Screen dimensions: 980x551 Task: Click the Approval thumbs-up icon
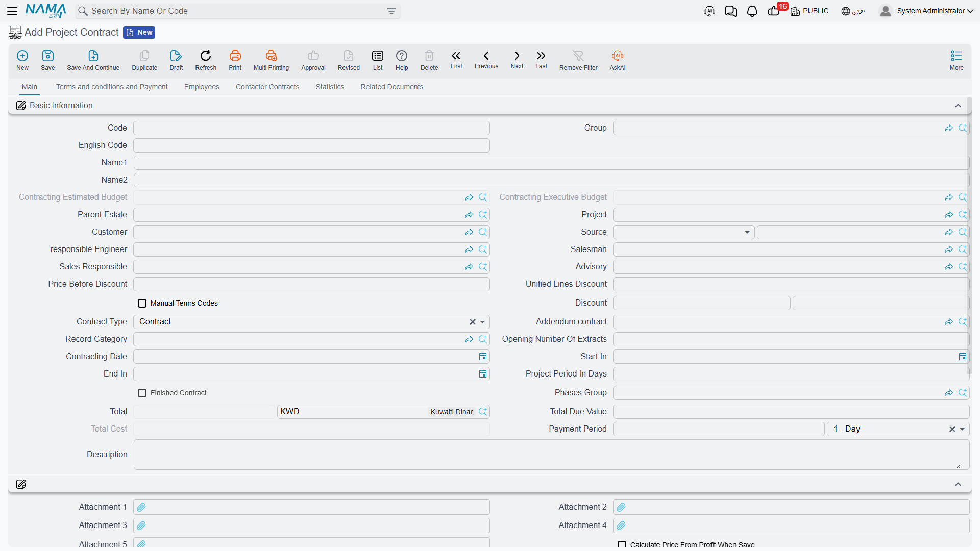click(x=313, y=56)
